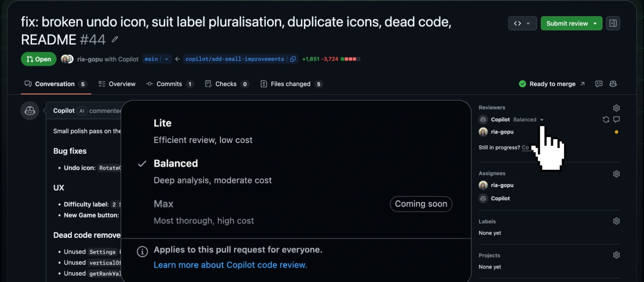Viewport: 644px width, 282px height.
Task: Click the Copilot assignee name
Action: [x=500, y=198]
